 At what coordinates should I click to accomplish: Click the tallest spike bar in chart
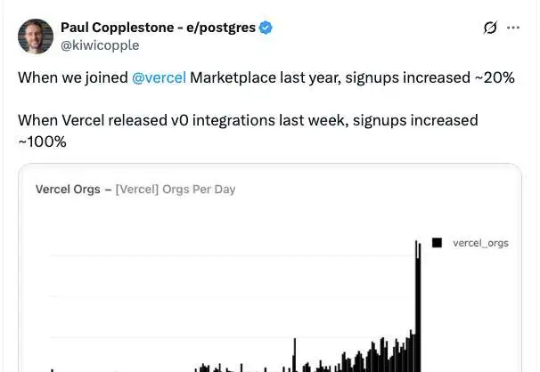(418, 306)
